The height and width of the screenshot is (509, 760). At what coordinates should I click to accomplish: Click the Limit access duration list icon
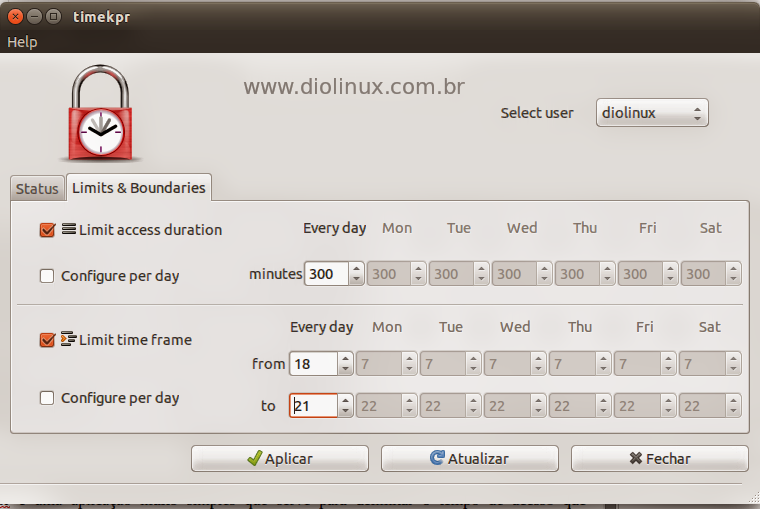point(69,229)
